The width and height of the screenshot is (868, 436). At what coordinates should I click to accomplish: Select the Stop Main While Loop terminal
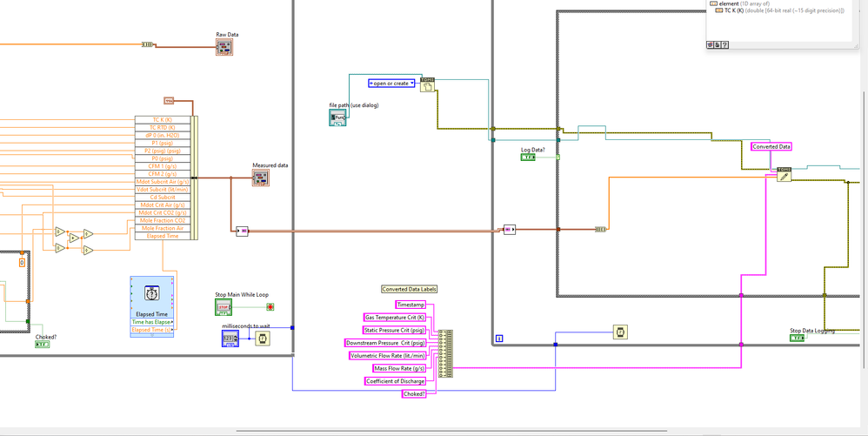[x=224, y=307]
